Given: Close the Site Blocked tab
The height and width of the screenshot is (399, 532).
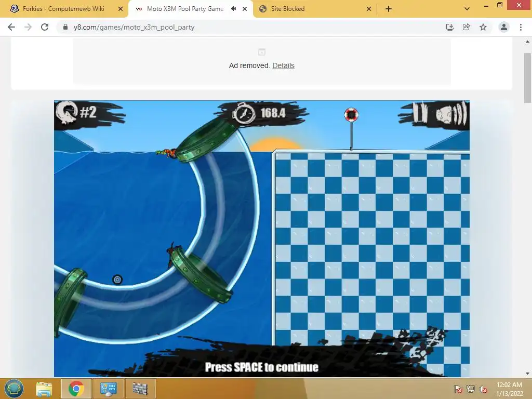Looking at the screenshot, I should (x=369, y=9).
